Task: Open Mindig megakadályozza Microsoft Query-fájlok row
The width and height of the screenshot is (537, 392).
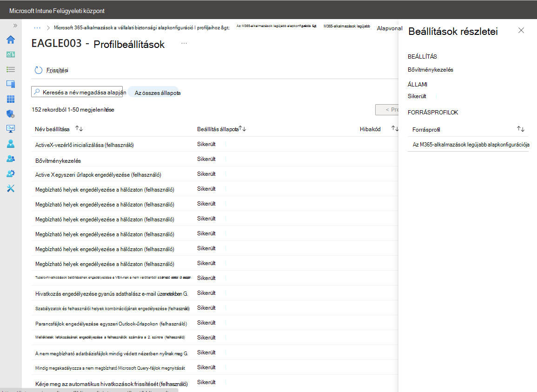Action: [110, 368]
